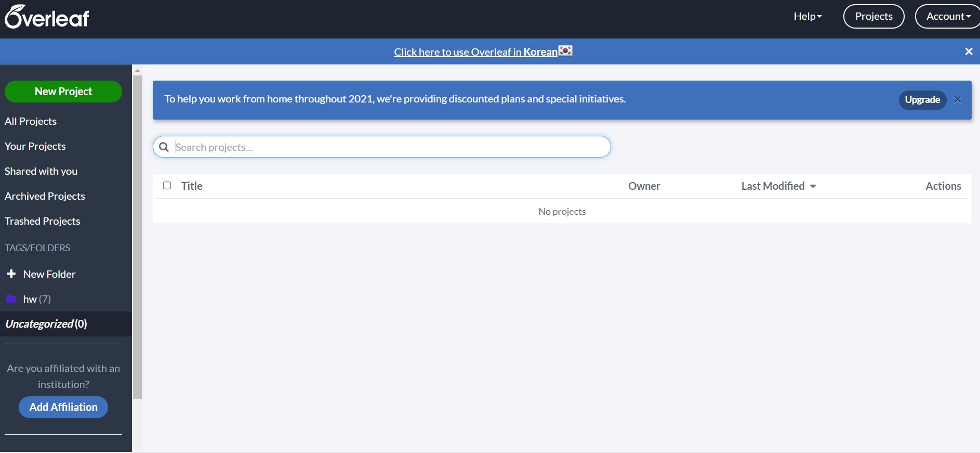Close the Korean language banner

[969, 51]
